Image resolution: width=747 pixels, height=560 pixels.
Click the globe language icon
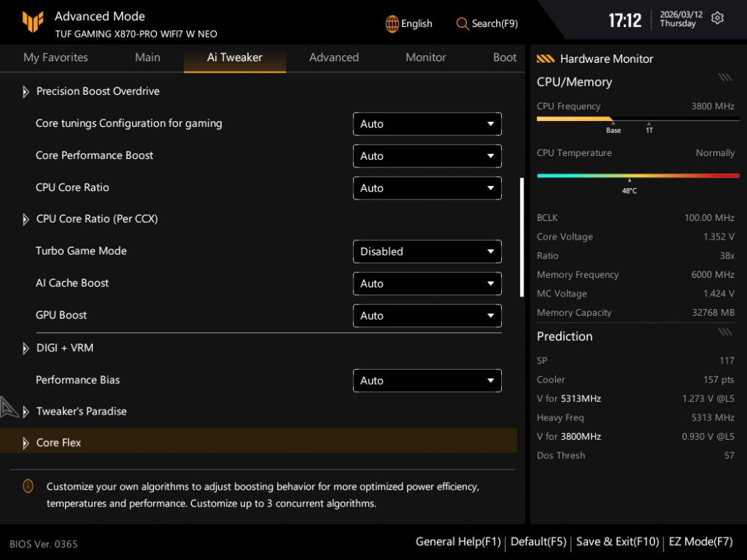click(392, 24)
